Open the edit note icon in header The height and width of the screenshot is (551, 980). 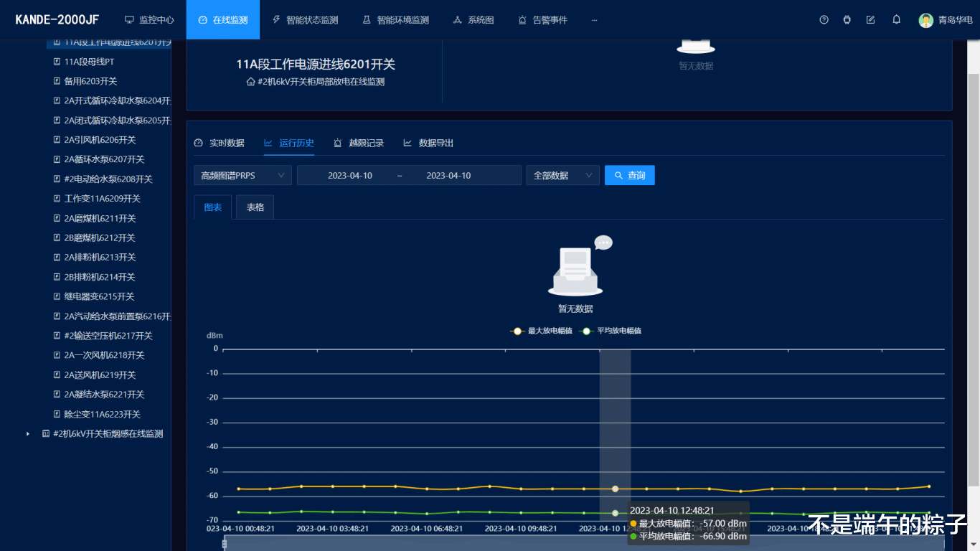(x=871, y=20)
